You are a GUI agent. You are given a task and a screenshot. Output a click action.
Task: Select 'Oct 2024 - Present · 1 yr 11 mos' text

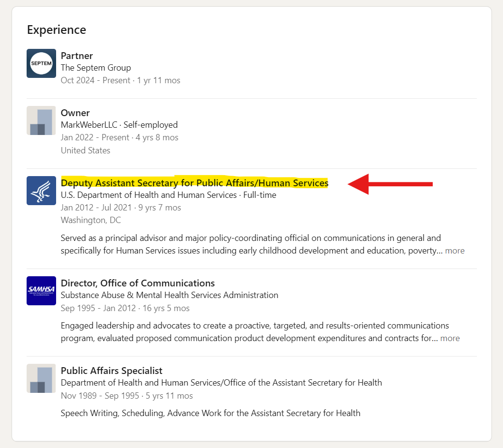click(120, 80)
